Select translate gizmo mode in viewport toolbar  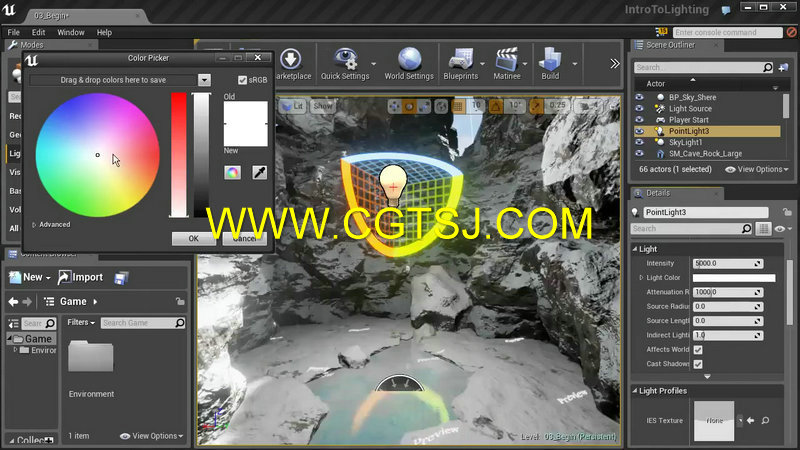[x=394, y=106]
